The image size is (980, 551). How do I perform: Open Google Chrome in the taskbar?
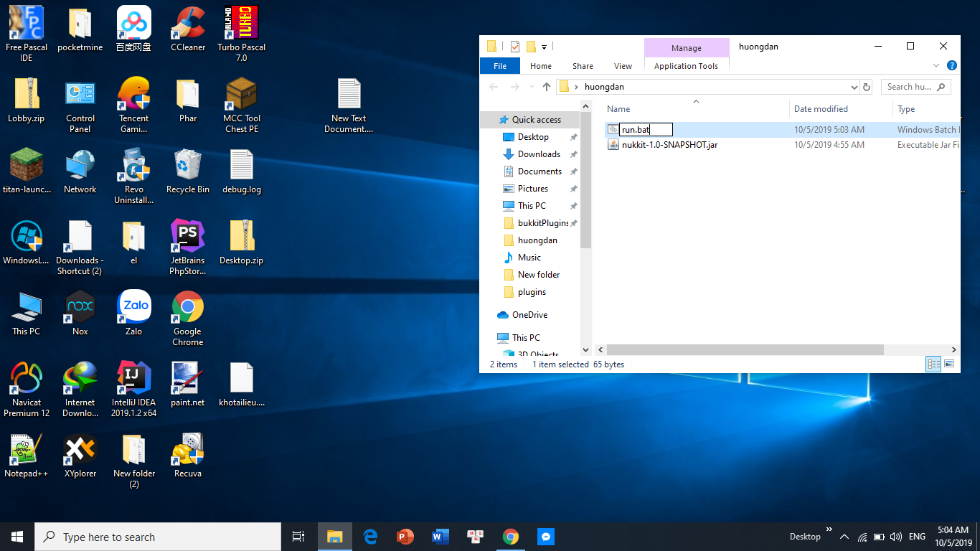[510, 537]
